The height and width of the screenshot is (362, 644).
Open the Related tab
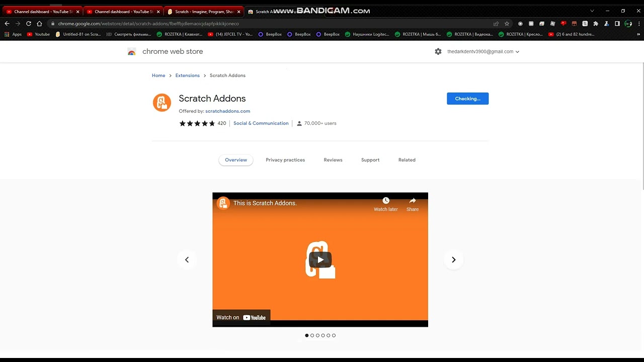tap(407, 160)
